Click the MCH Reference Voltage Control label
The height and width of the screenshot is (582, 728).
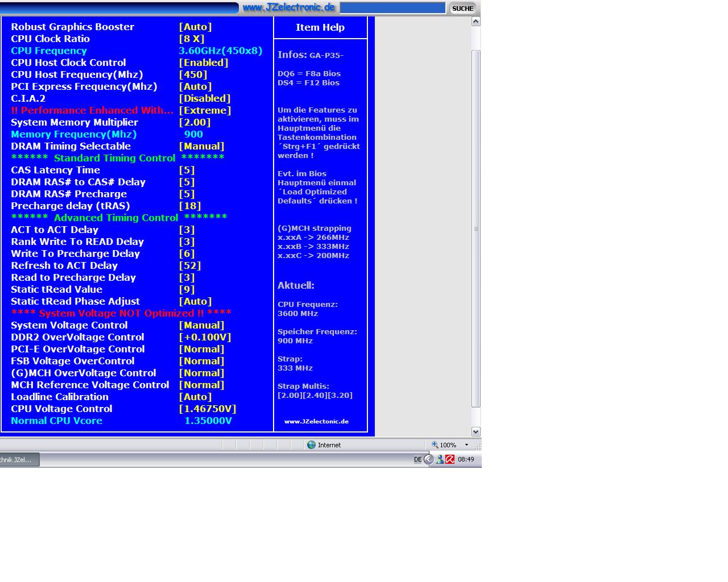tap(90, 385)
